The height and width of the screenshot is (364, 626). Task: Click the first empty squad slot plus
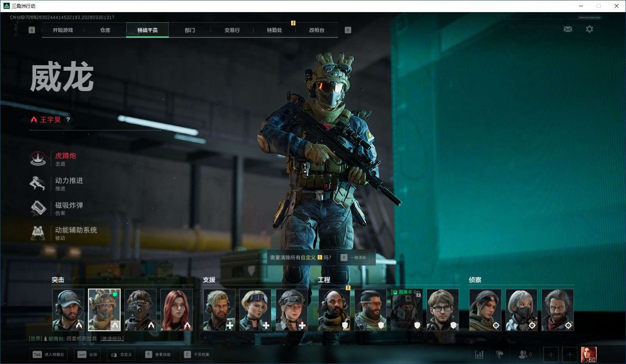(551, 355)
